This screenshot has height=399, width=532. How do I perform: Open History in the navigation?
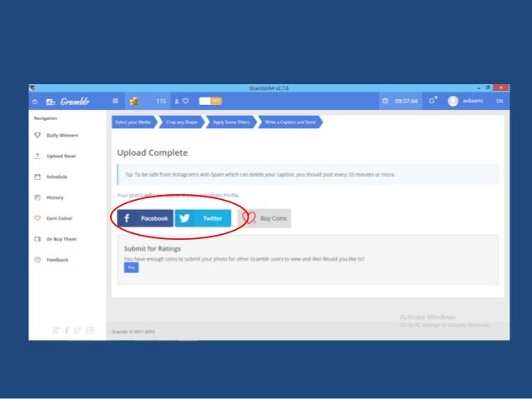click(x=55, y=197)
